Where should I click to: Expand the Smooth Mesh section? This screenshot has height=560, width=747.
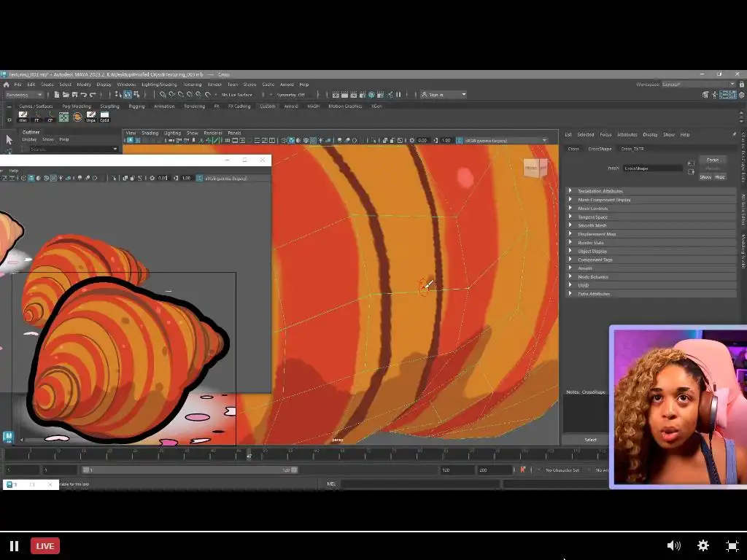651,225
